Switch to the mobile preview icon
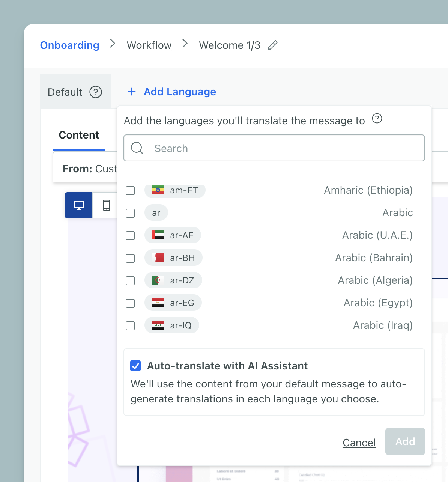448x482 pixels. coord(107,205)
